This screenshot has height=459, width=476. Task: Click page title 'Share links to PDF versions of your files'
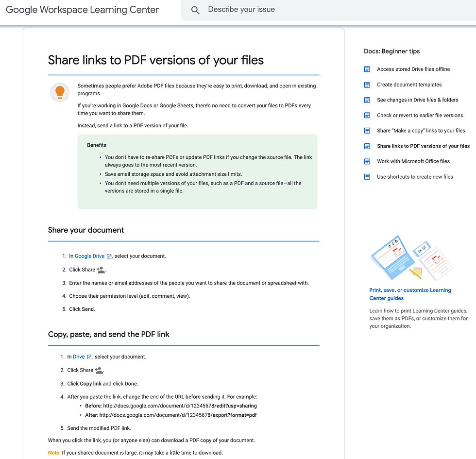click(156, 60)
